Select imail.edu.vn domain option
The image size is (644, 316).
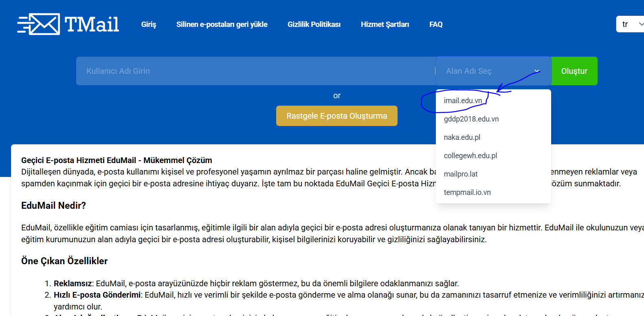pyautogui.click(x=493, y=101)
